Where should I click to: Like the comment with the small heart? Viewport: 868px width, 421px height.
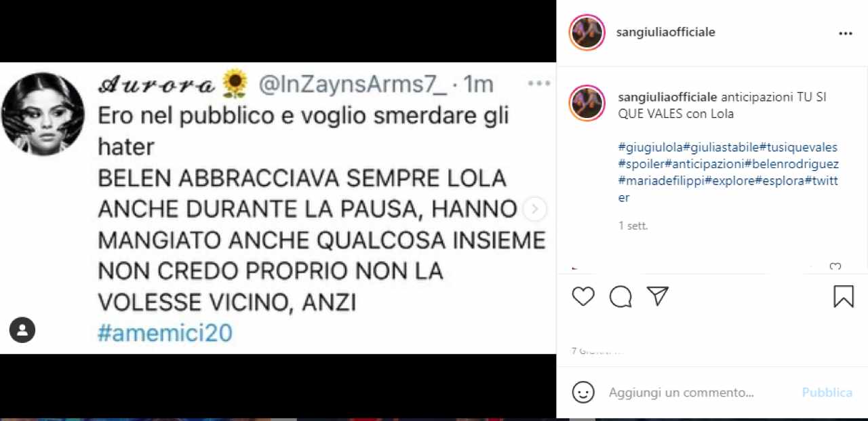click(x=835, y=267)
